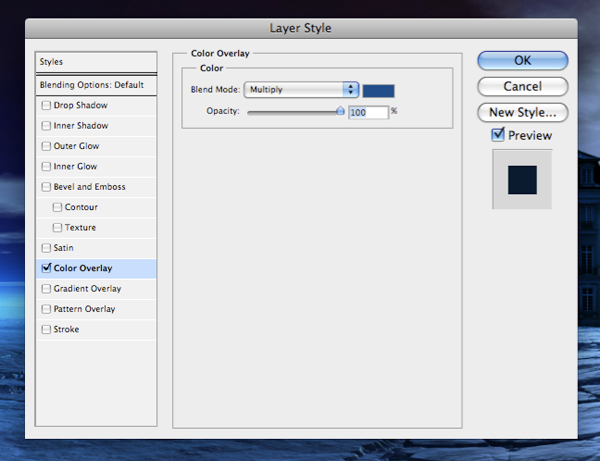Click the Opacity value field
The image size is (600, 461).
pos(368,112)
